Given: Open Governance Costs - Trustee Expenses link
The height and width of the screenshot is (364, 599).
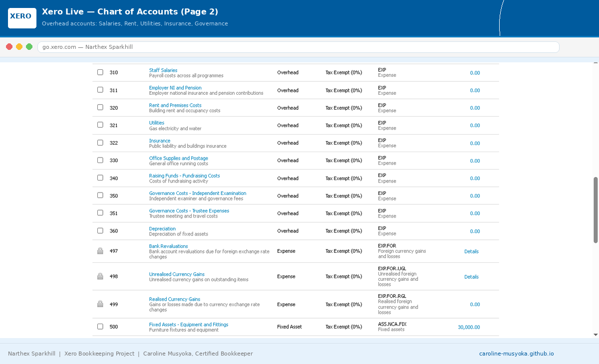Looking at the screenshot, I should pos(189,210).
